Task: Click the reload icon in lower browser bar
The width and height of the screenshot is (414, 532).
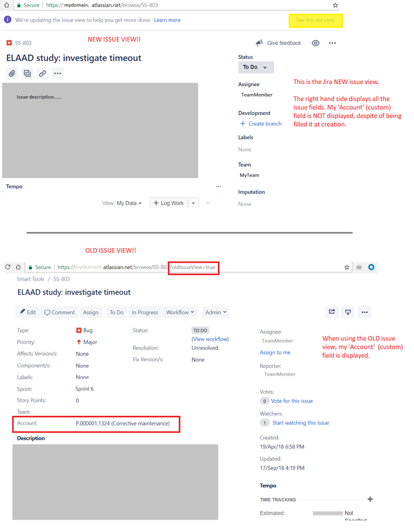Action: [x=8, y=267]
